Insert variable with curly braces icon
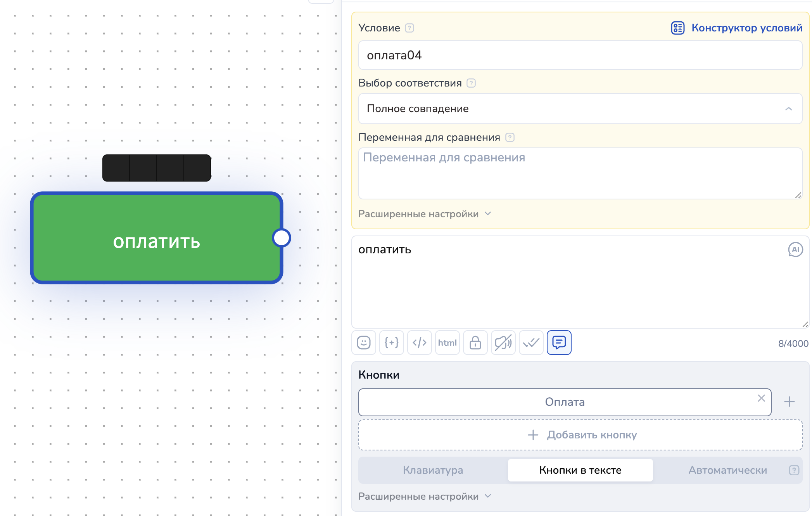This screenshot has width=812, height=516. tap(391, 343)
